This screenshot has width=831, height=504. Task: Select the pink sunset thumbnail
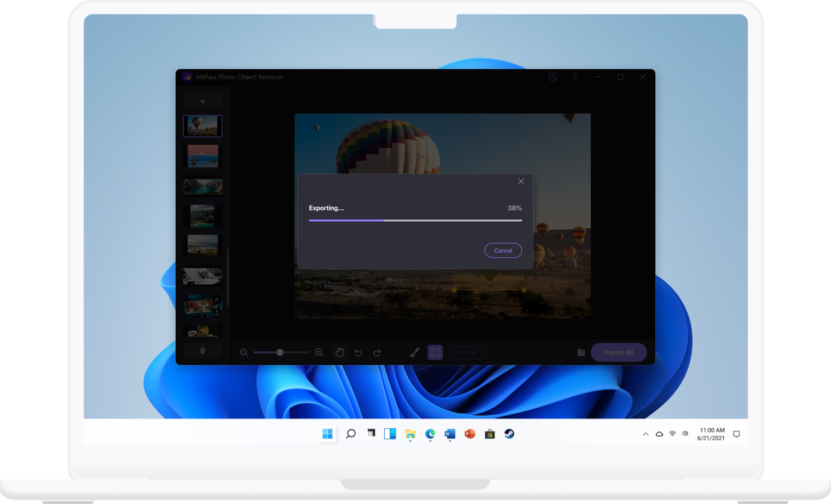coord(203,156)
